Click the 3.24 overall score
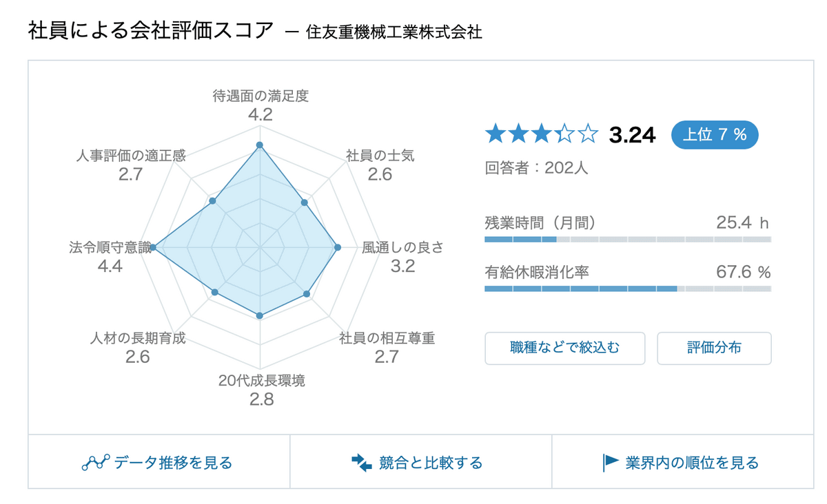 pos(632,135)
